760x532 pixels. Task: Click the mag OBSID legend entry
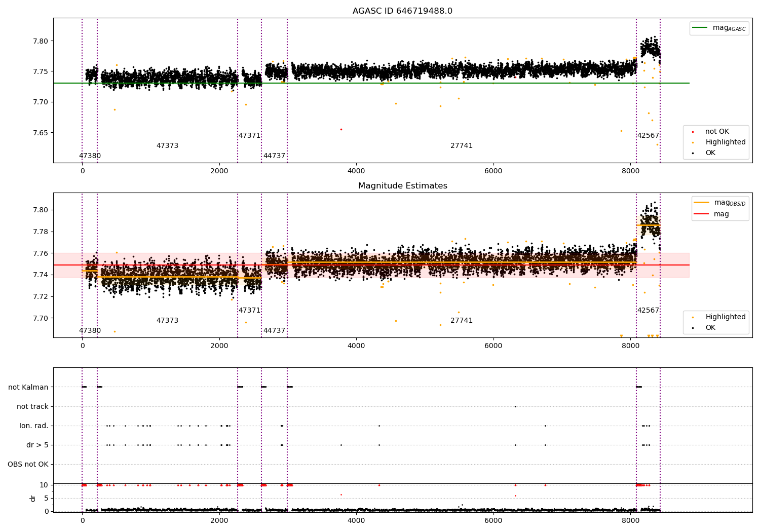[x=719, y=203]
